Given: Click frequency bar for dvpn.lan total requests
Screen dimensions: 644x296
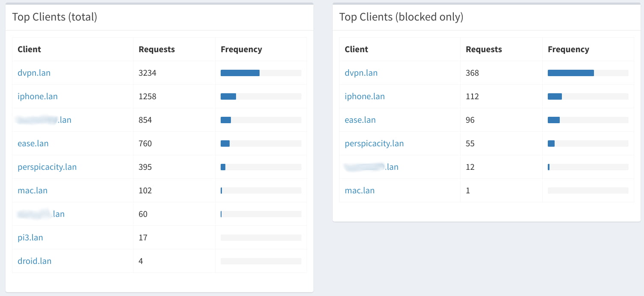Looking at the screenshot, I should tap(261, 73).
